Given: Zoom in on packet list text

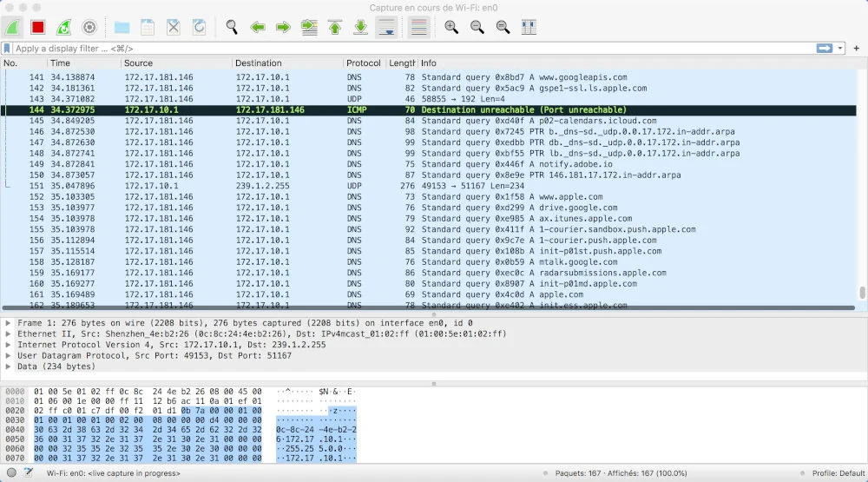Looking at the screenshot, I should [x=451, y=27].
